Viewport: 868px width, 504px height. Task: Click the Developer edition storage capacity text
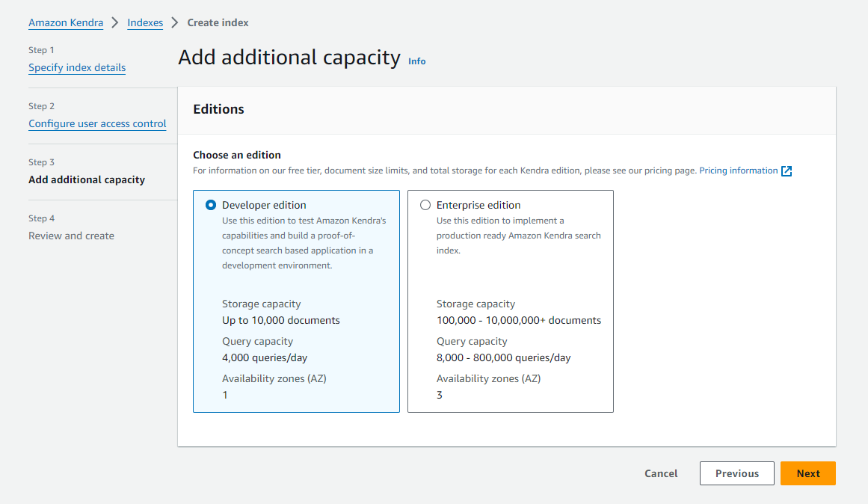(280, 320)
